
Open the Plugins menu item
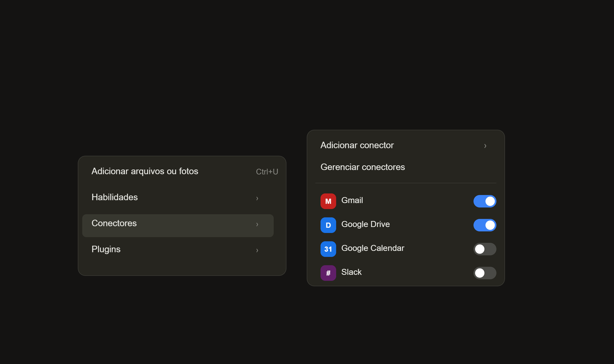178,250
